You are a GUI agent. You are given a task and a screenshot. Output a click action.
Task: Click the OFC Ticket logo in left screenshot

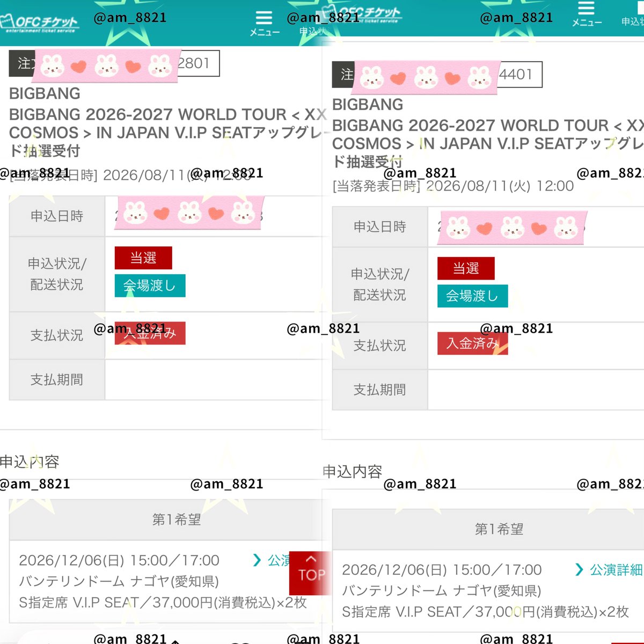click(39, 23)
